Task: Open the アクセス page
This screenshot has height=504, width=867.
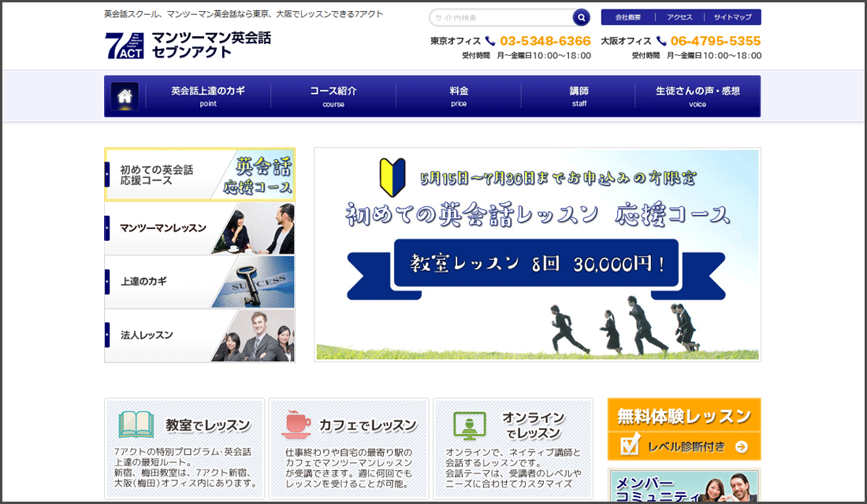Action: (679, 17)
